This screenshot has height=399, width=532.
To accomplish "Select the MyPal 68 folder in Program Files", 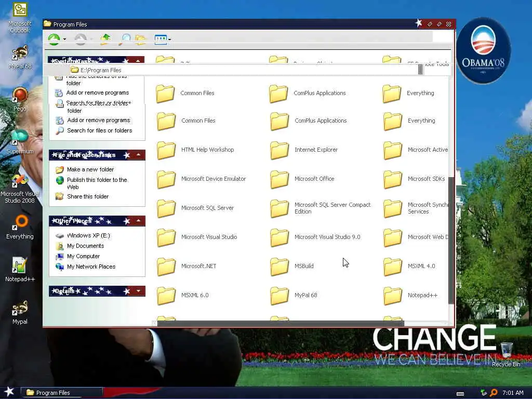I will pos(294,296).
